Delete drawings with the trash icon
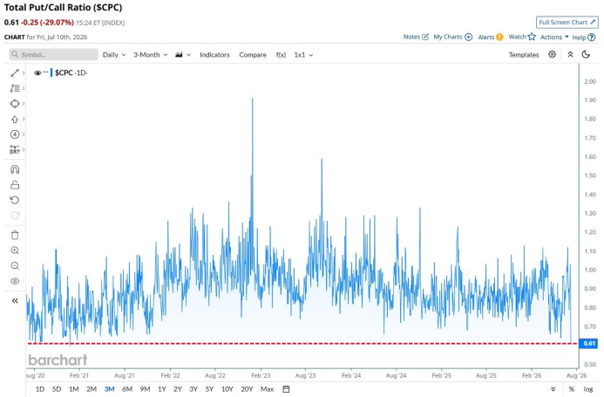Screen dimensions: 604x397 tap(15, 235)
